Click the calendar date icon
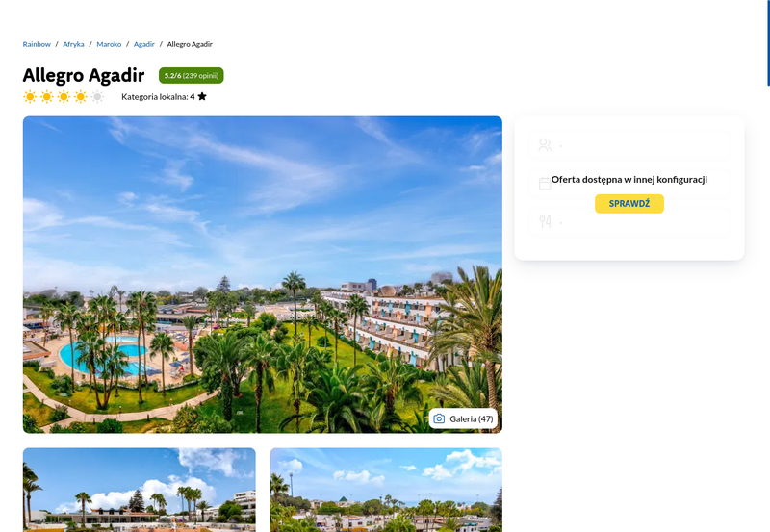Viewport: 770px width, 532px height. click(545, 184)
